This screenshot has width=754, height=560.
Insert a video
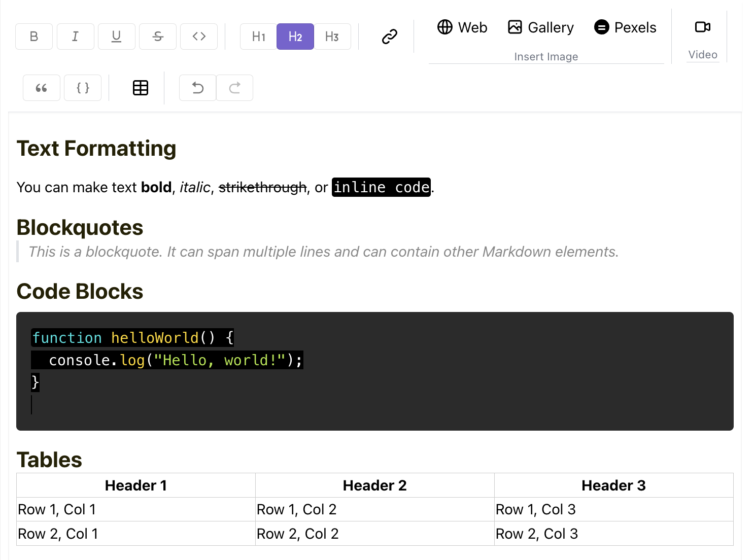pyautogui.click(x=702, y=27)
